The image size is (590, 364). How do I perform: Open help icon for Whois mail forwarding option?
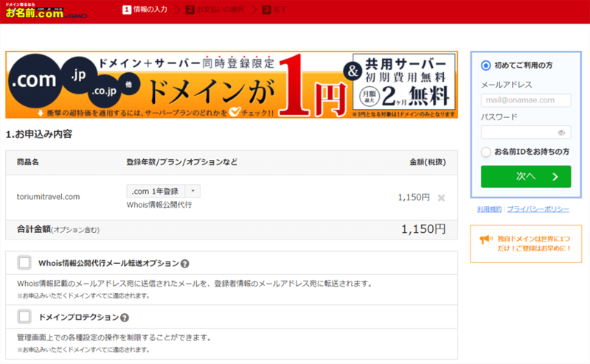coord(185,264)
